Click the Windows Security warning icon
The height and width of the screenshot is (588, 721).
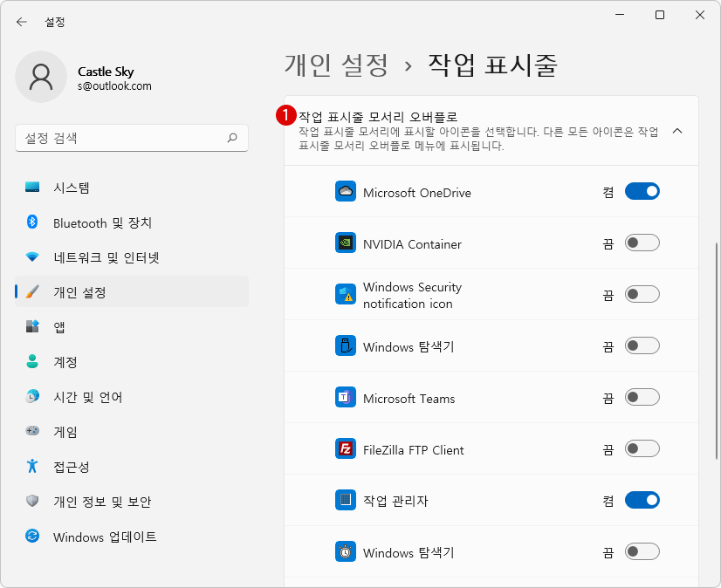pyautogui.click(x=346, y=294)
